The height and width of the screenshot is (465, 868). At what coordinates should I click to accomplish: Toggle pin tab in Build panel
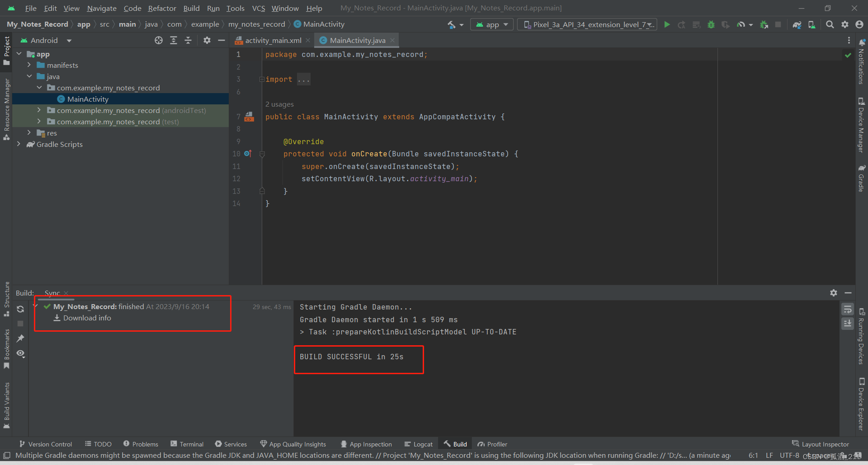[20, 338]
